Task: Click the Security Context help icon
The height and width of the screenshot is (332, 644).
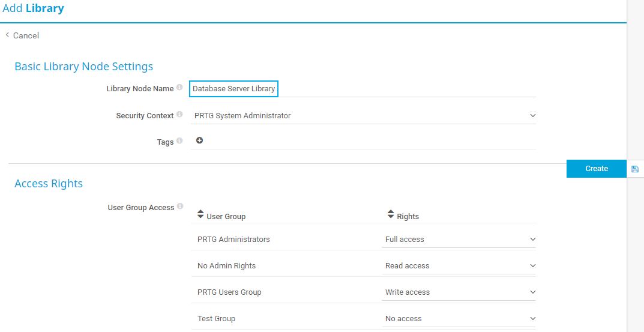Action: coord(179,115)
